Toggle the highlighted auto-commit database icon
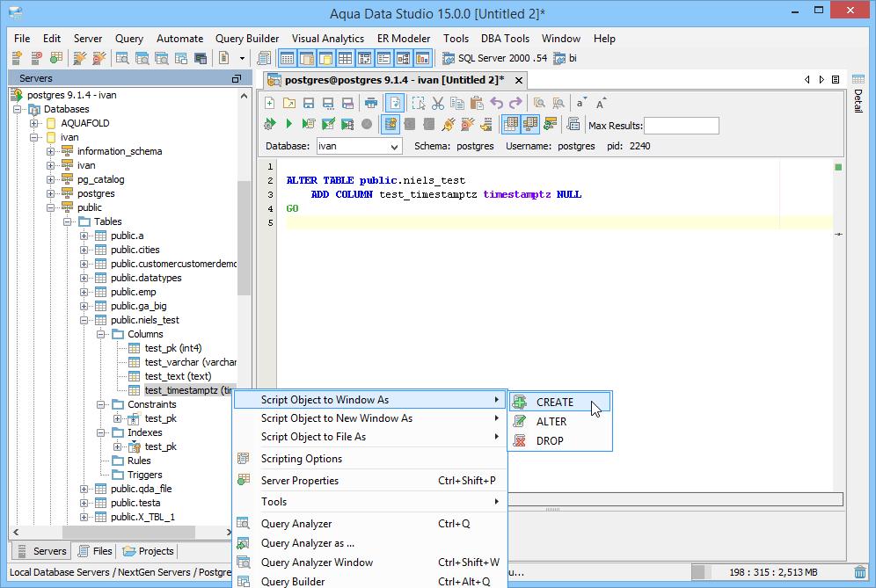The width and height of the screenshot is (876, 588). tap(391, 124)
